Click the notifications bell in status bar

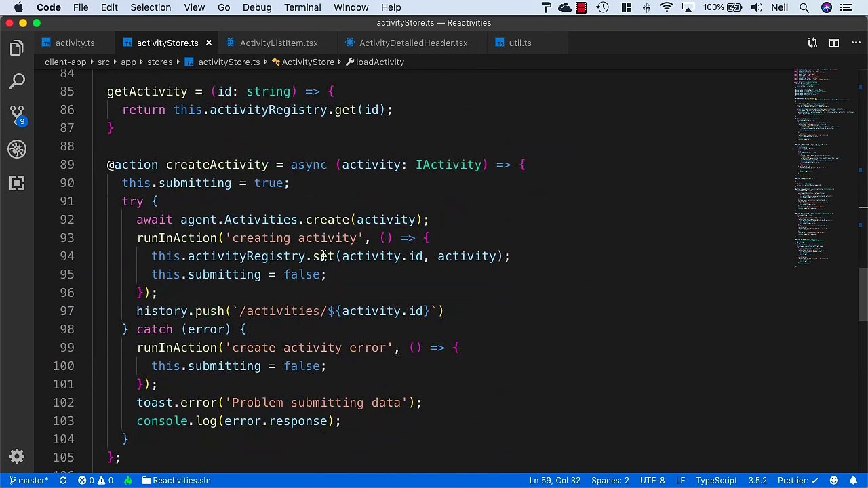click(x=853, y=481)
